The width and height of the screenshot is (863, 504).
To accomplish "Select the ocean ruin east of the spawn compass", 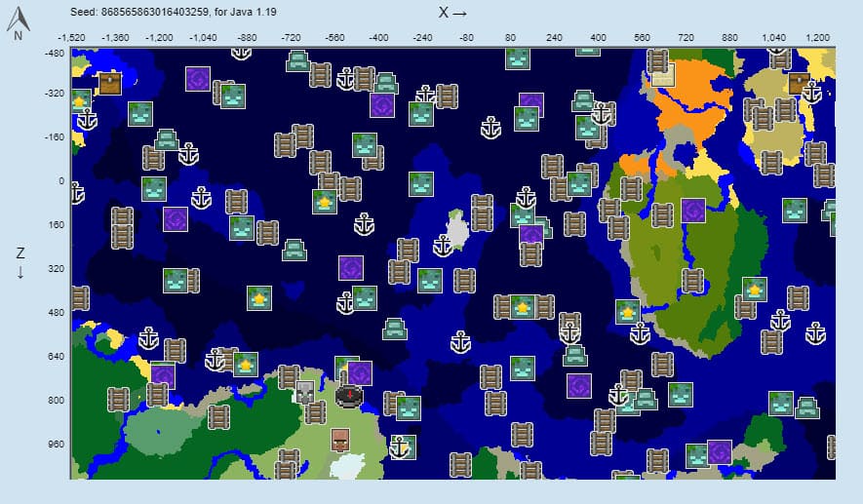I will [409, 407].
